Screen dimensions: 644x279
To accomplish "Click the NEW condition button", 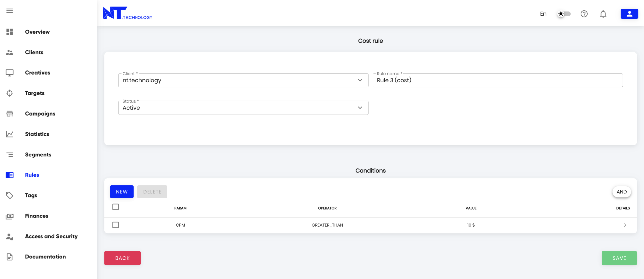I will (122, 192).
